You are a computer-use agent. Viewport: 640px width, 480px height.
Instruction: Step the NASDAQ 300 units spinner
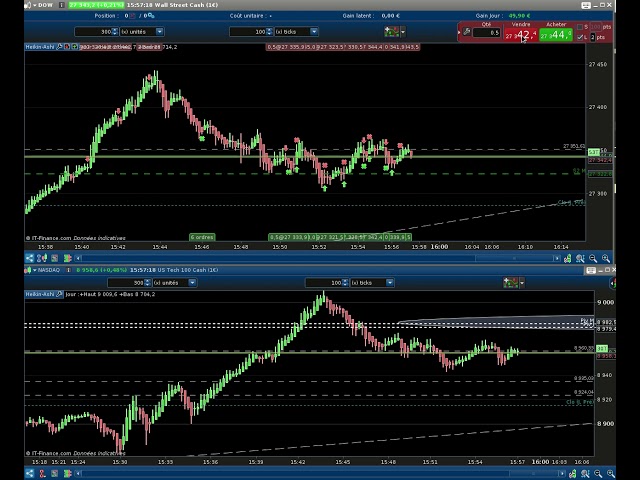point(147,282)
